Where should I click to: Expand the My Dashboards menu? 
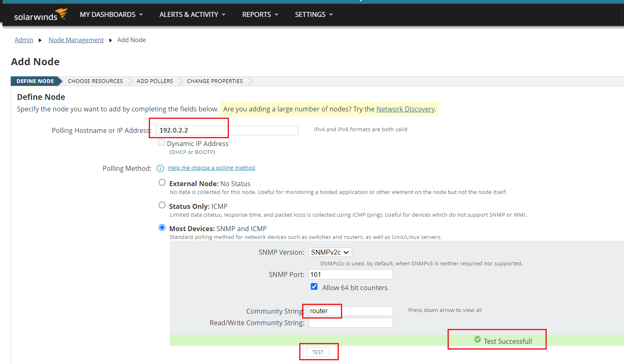pos(111,15)
